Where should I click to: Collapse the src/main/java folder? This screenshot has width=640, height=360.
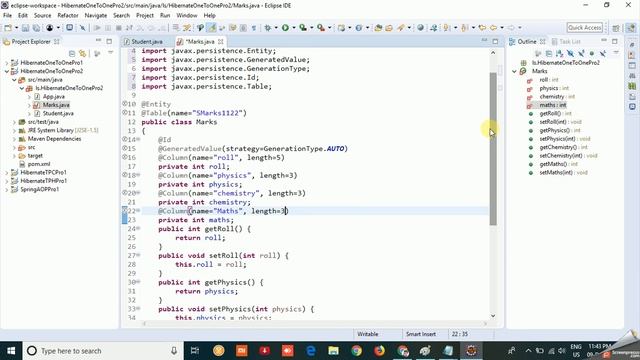point(14,80)
